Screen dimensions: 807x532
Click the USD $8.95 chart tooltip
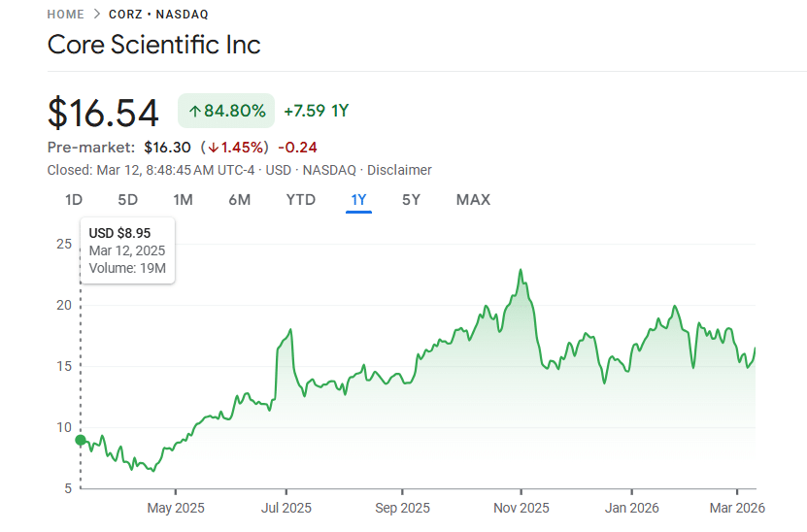[x=128, y=250]
